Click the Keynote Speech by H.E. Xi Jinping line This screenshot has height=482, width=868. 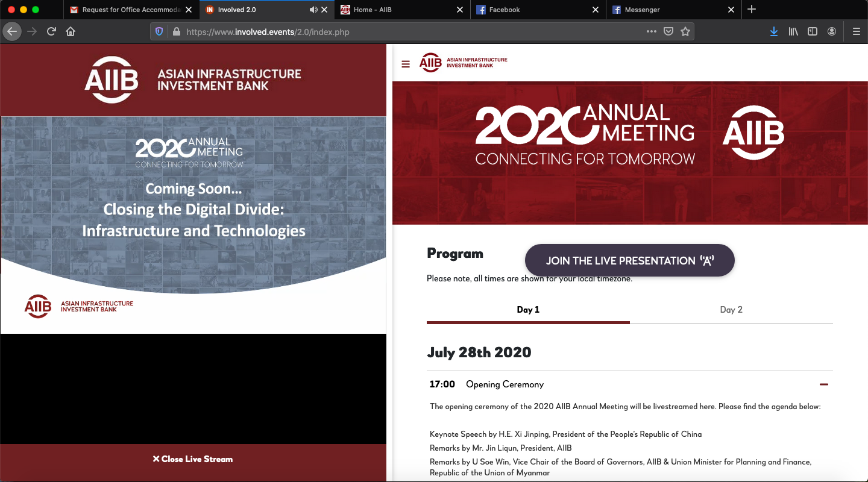pyautogui.click(x=565, y=434)
